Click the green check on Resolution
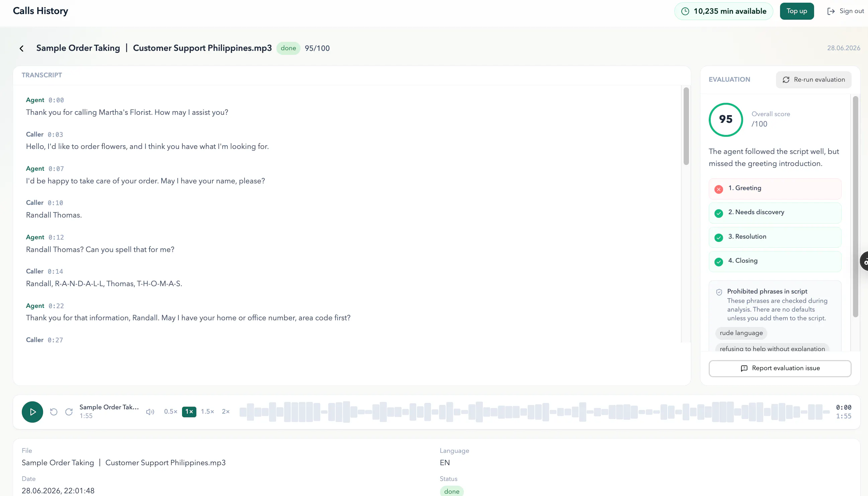 (x=718, y=237)
